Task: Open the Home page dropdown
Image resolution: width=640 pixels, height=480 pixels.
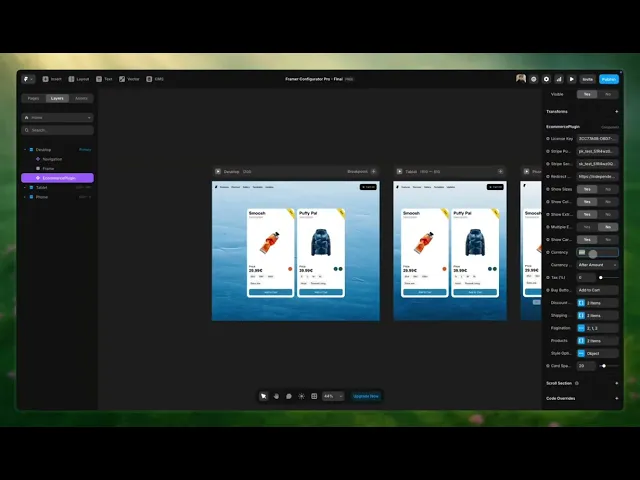Action: point(57,118)
